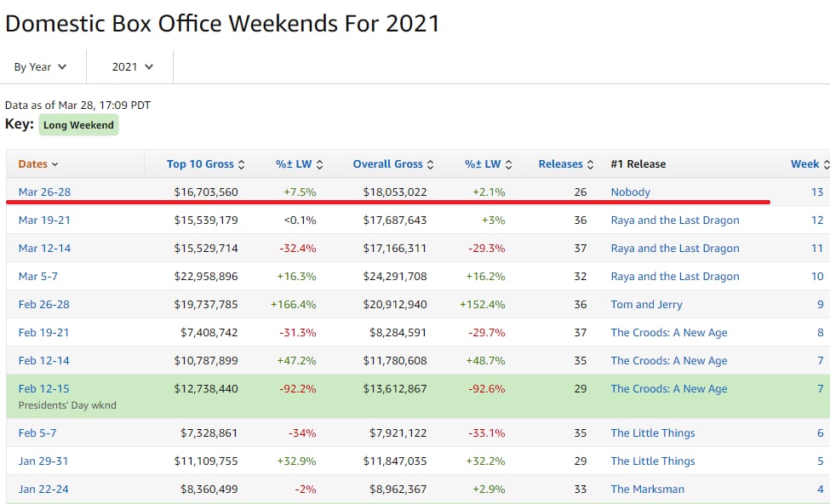Open The Croods: A New Age in Feb 12-14 row
Viewport: 830px width, 504px height.
(x=669, y=360)
